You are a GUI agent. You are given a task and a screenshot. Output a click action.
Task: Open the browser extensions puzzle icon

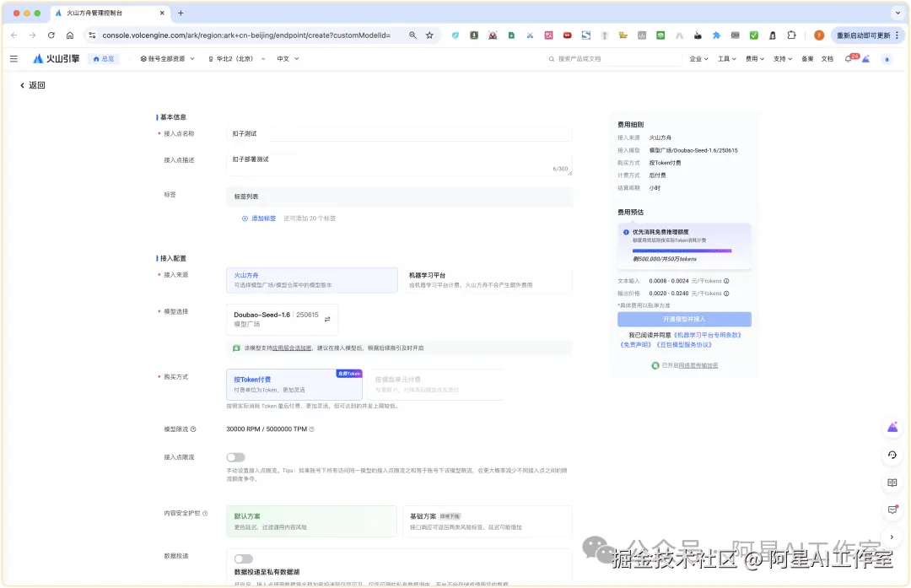coord(791,35)
